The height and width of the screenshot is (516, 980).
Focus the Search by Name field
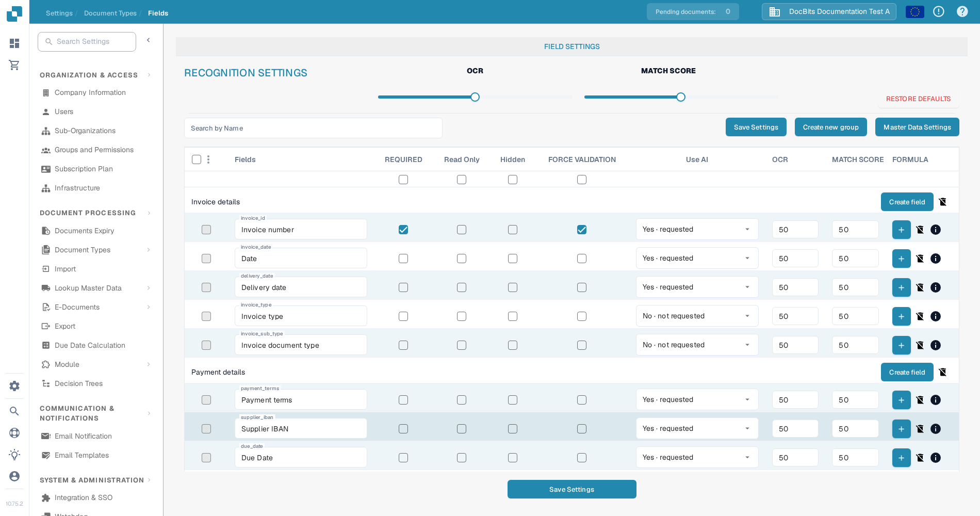pos(313,128)
